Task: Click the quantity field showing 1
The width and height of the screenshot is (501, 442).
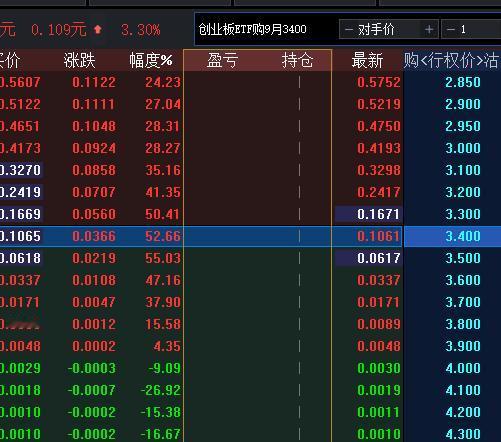Action: [x=471, y=29]
